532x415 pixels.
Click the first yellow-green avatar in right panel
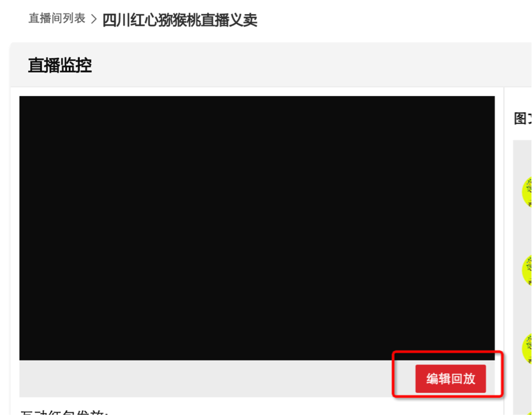[527, 192]
